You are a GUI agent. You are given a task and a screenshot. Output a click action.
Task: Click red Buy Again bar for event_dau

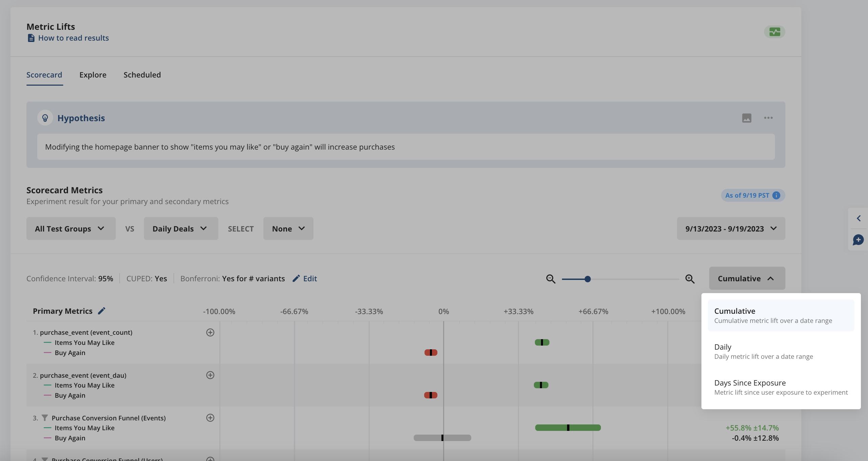[x=431, y=395]
